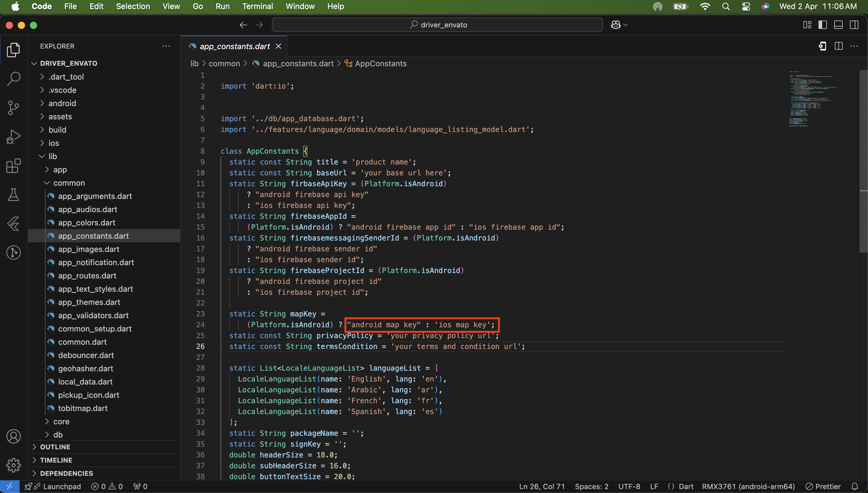
Task: Toggle the bottom panel layout button
Action: pos(838,25)
